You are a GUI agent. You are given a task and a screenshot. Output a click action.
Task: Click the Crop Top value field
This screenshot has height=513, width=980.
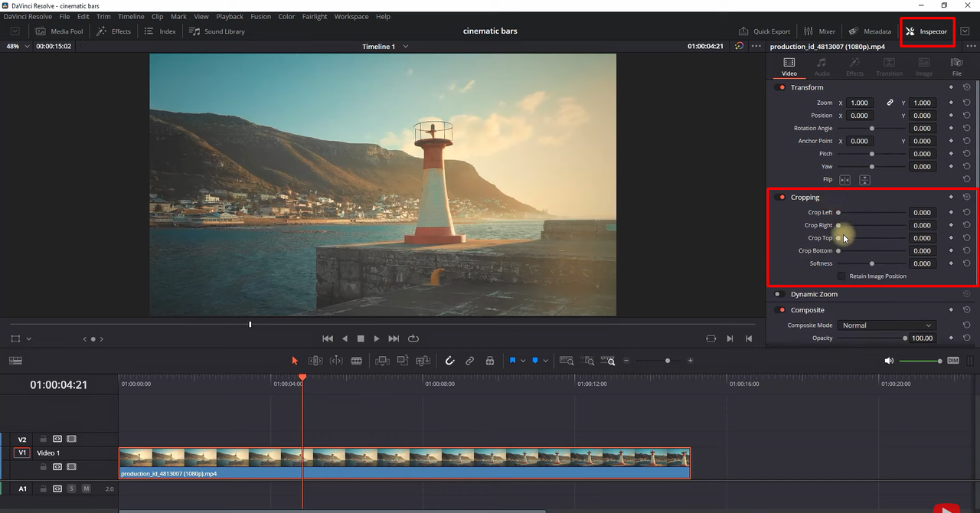point(922,238)
